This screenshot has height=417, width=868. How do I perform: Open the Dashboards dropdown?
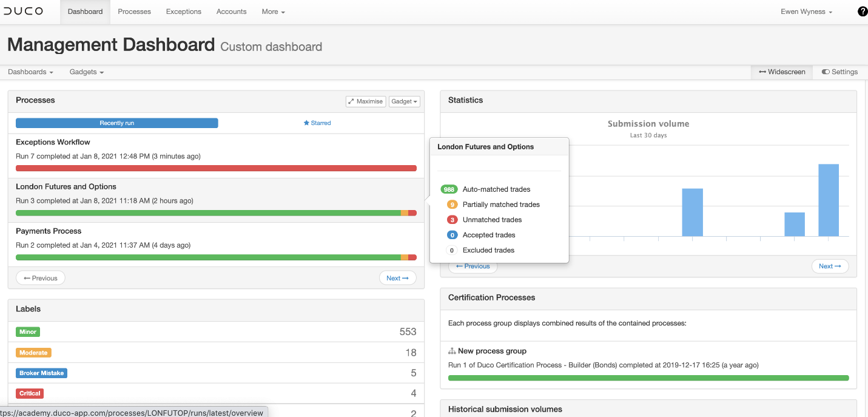[30, 72]
